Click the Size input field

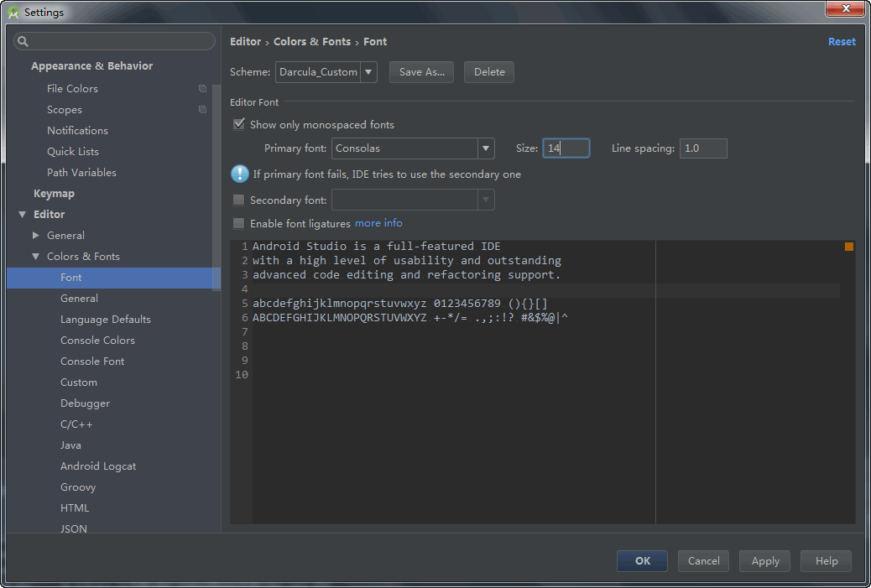tap(566, 148)
